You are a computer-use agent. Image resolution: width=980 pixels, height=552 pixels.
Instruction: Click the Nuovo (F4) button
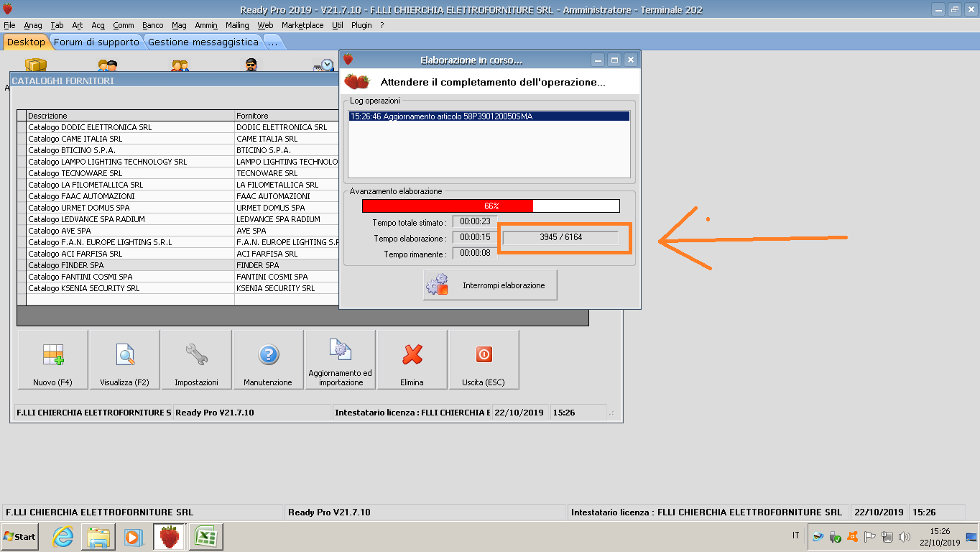pyautogui.click(x=53, y=359)
